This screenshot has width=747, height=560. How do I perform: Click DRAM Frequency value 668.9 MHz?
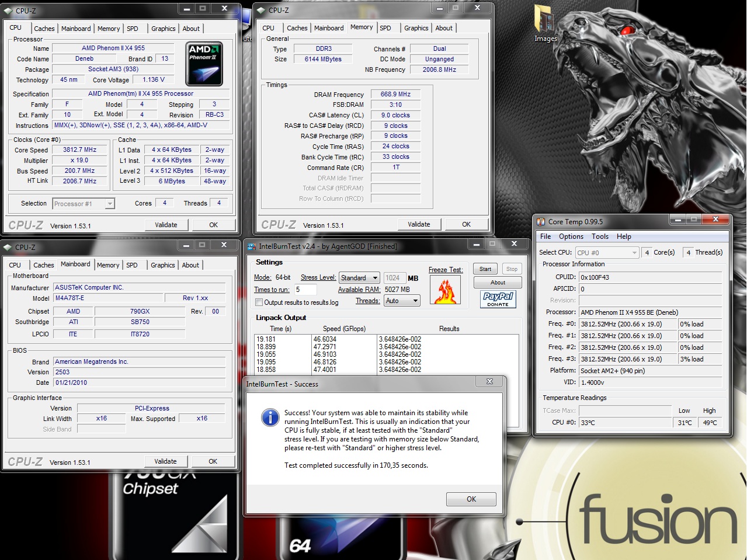click(395, 95)
